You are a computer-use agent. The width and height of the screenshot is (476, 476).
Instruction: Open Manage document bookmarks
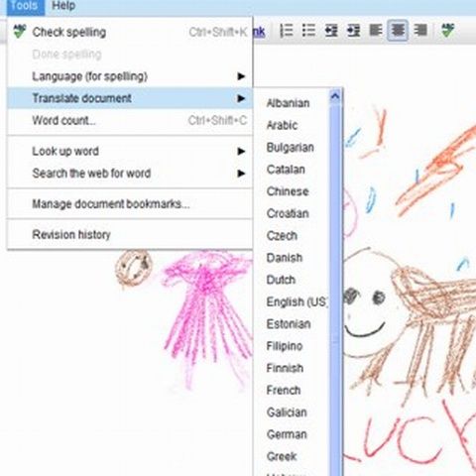(130, 204)
